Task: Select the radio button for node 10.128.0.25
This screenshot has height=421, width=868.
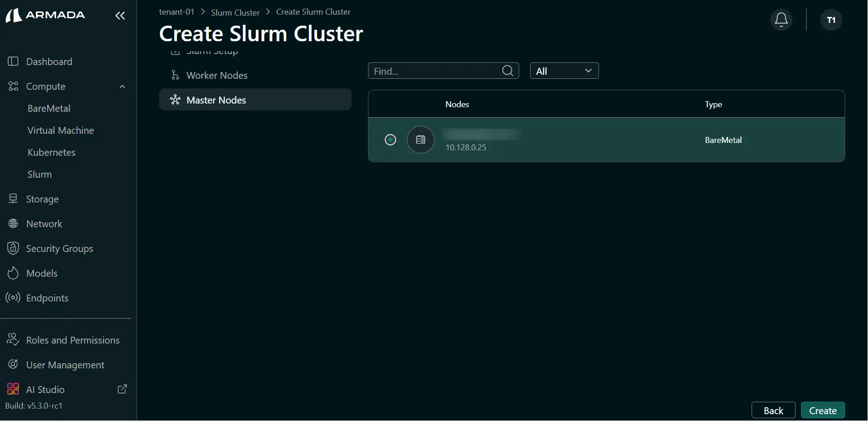Action: (x=390, y=140)
